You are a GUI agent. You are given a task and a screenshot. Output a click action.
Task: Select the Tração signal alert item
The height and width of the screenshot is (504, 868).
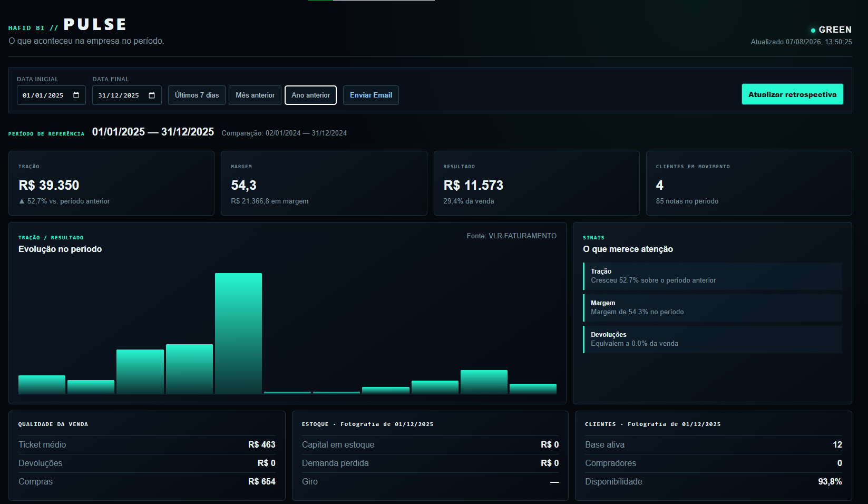713,276
